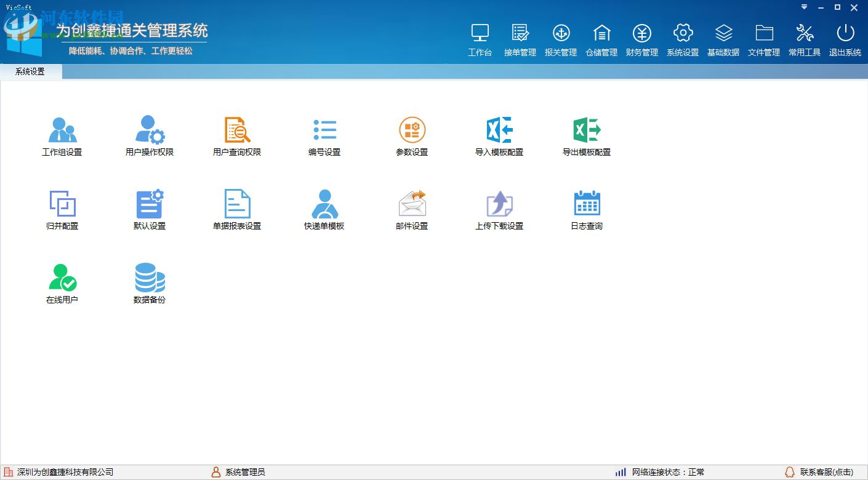Click the QQ support icon in status bar

pos(790,473)
